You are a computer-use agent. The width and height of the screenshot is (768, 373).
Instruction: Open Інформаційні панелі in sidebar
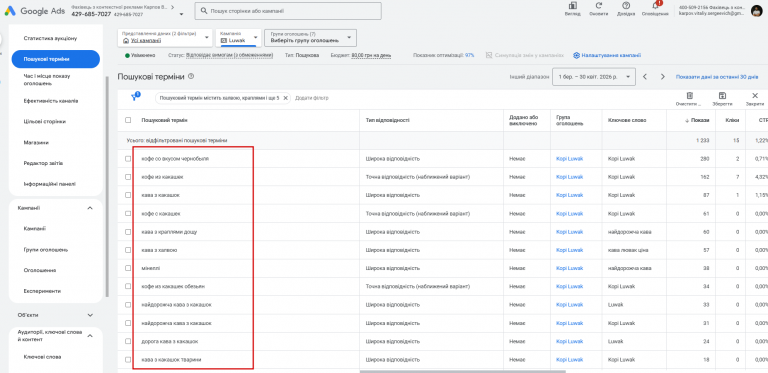coord(49,184)
